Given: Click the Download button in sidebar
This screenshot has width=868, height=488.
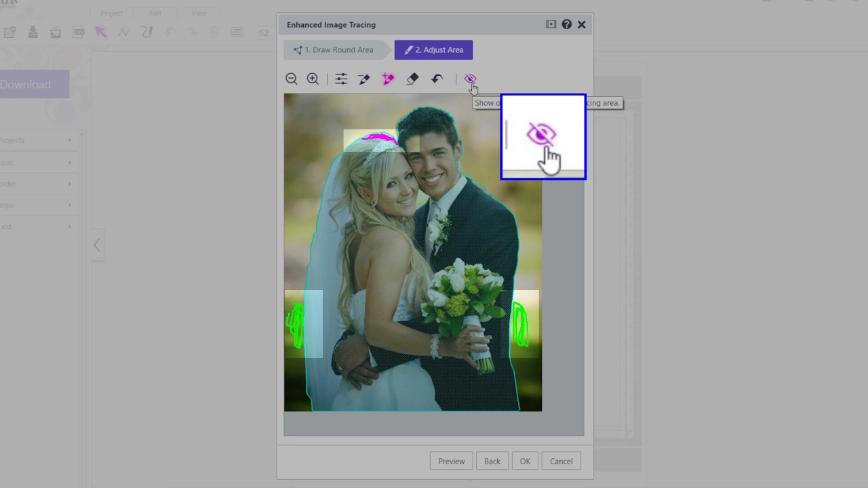Looking at the screenshot, I should coord(34,85).
